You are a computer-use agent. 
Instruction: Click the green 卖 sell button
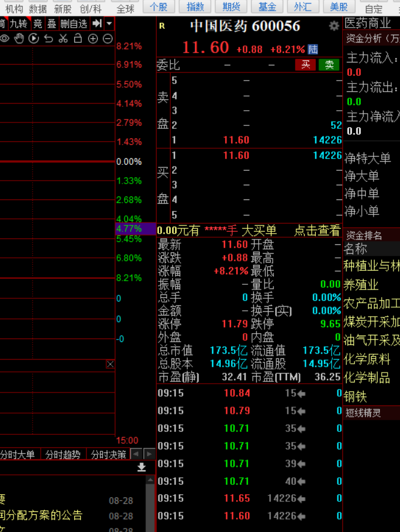(329, 65)
